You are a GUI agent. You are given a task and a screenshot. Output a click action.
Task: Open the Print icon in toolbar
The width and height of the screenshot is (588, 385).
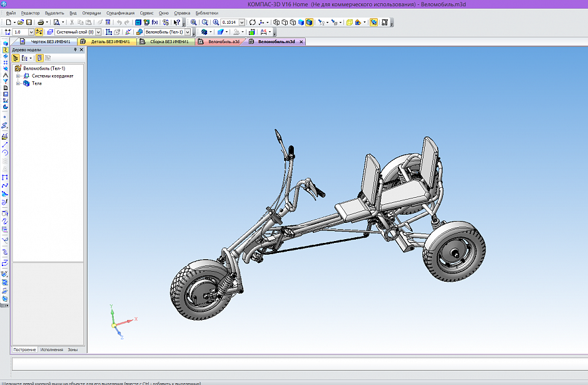pyautogui.click(x=41, y=23)
